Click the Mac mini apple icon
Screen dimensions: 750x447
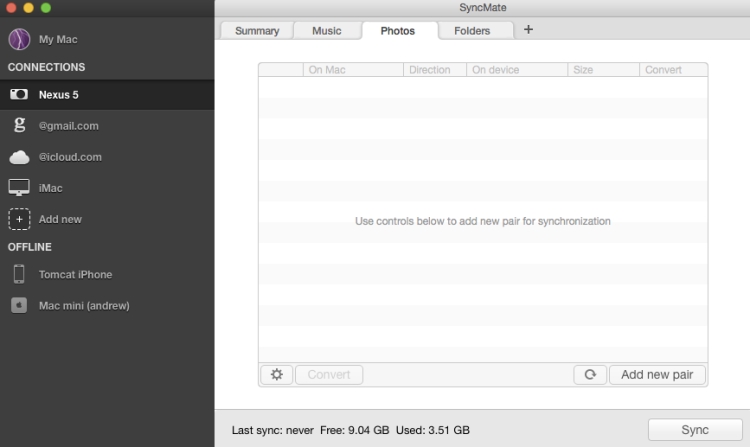coord(19,305)
